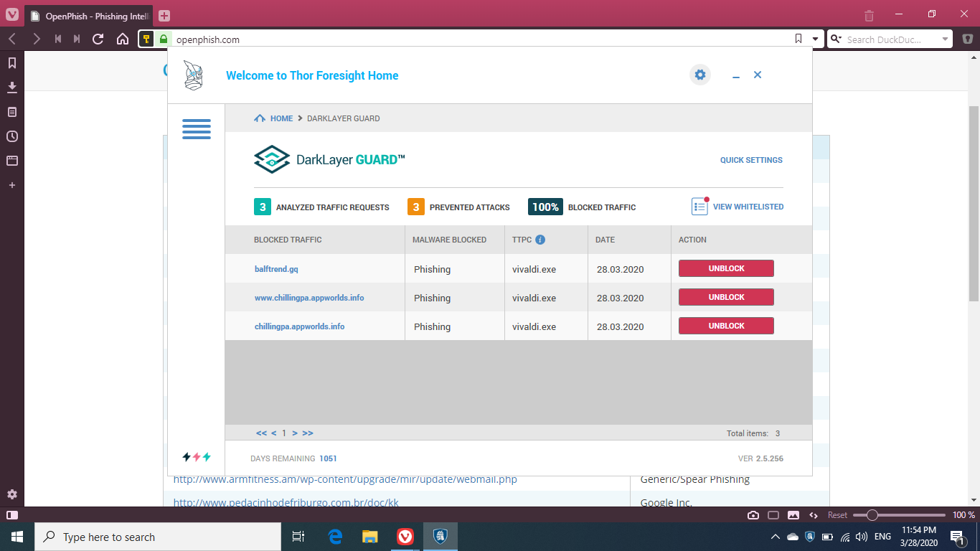Viewport: 980px width, 551px height.
Task: Click the Thor Foresight viking logo
Action: coord(193,75)
